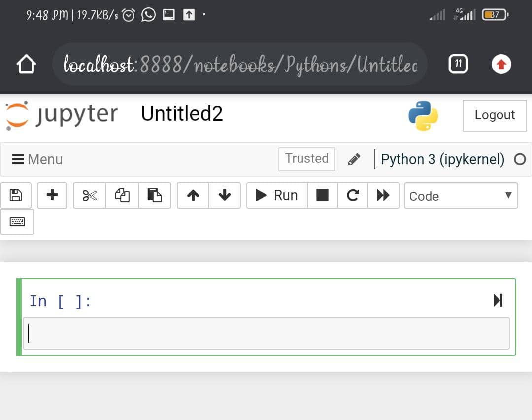Screen dimensions: 532x420
Task: Restart and run all cells via fast-forward icon
Action: pos(384,195)
